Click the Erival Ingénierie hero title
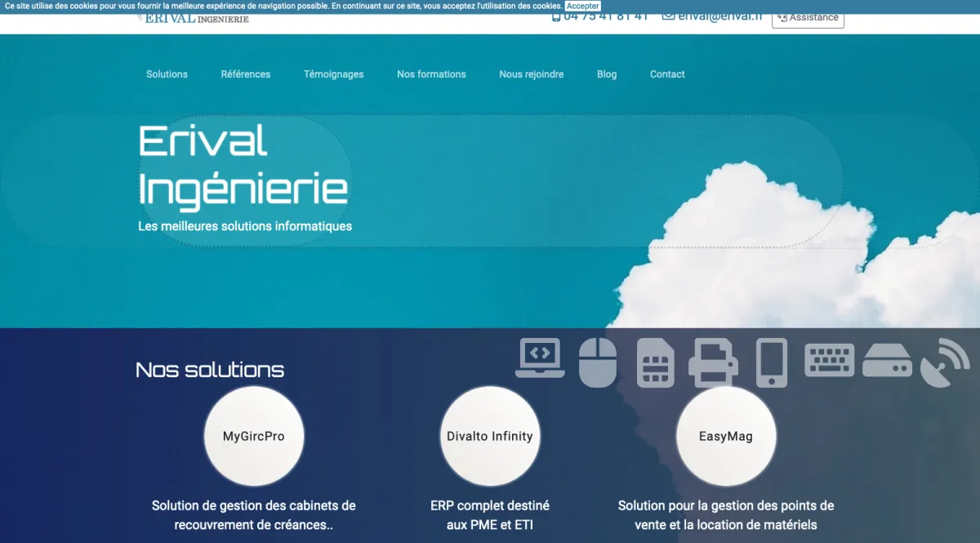The width and height of the screenshot is (980, 543). click(x=243, y=164)
